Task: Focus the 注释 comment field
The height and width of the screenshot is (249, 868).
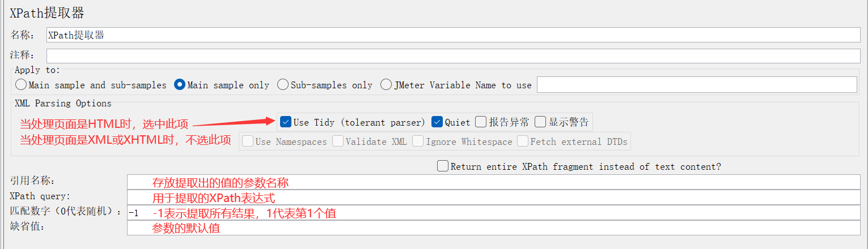Action: tap(454, 56)
